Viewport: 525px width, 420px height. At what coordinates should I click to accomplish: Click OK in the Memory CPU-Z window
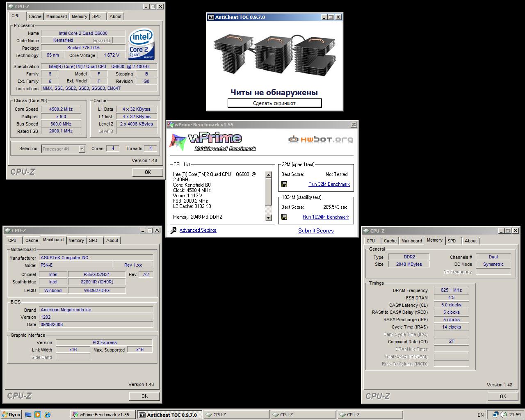point(503,397)
